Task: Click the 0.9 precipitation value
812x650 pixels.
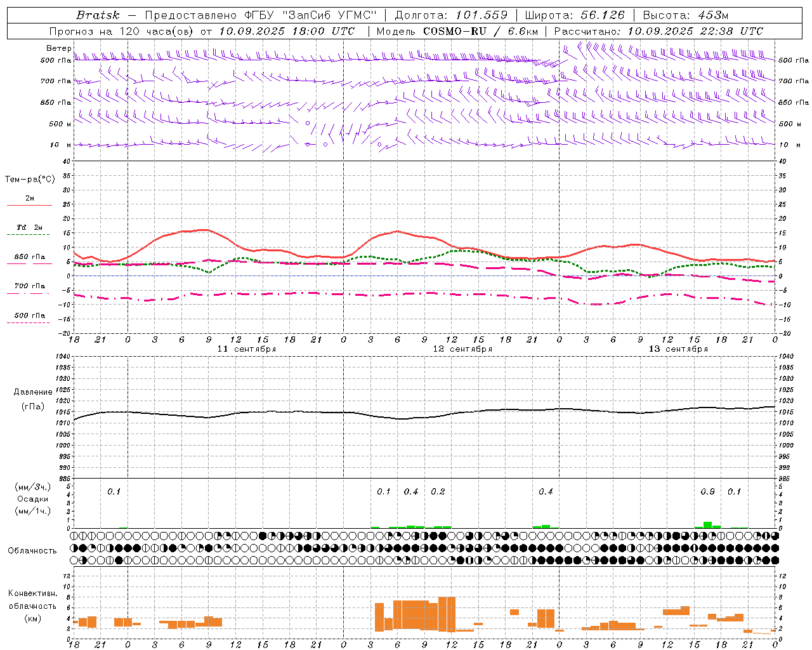Action: coord(708,492)
